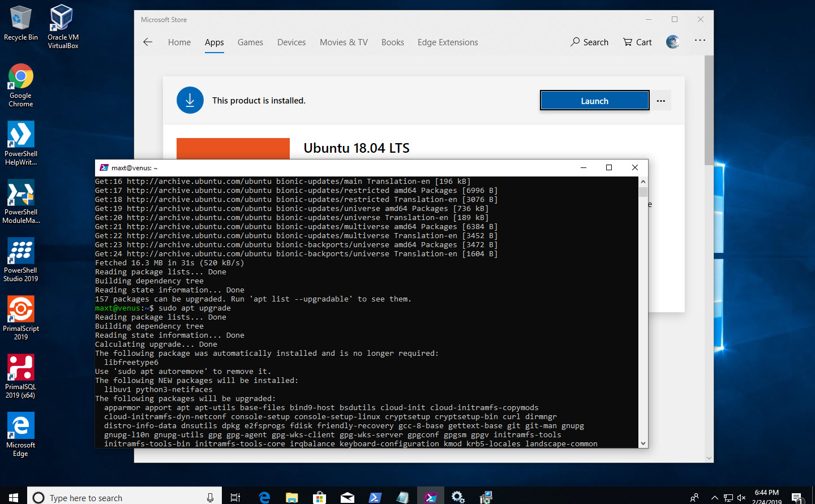The height and width of the screenshot is (504, 815).
Task: Click terminal scrollbar up arrow
Action: pos(643,182)
